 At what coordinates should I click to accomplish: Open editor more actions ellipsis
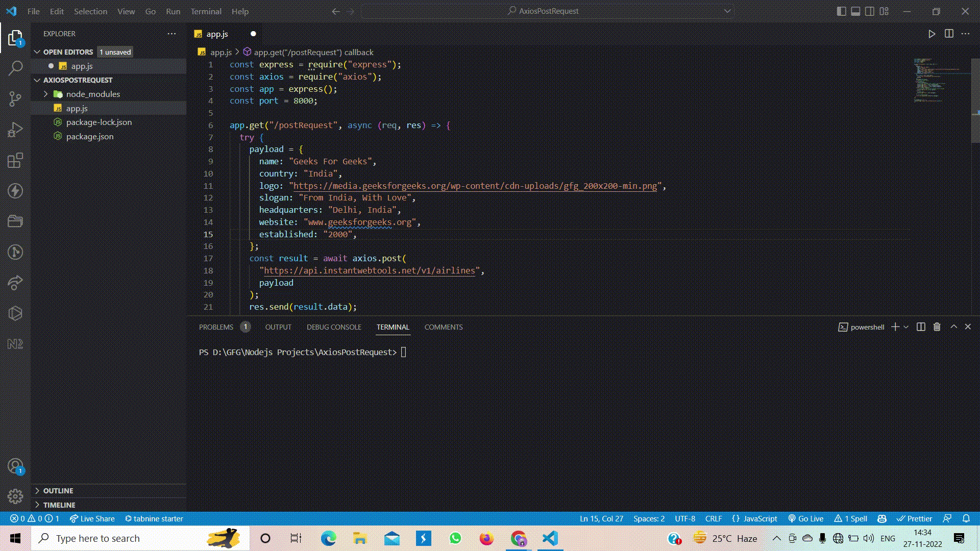pyautogui.click(x=965, y=34)
